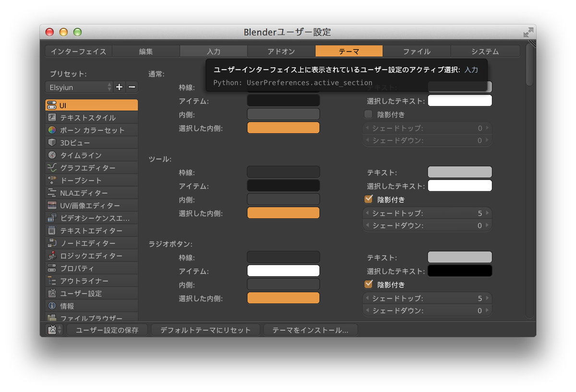Edit ツール 枠線 color swatch

pos(283,172)
